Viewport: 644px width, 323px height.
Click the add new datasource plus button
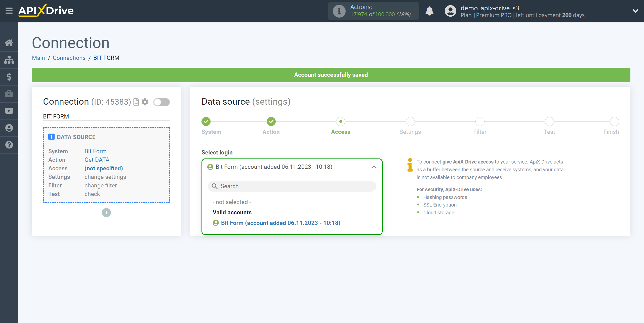[106, 213]
